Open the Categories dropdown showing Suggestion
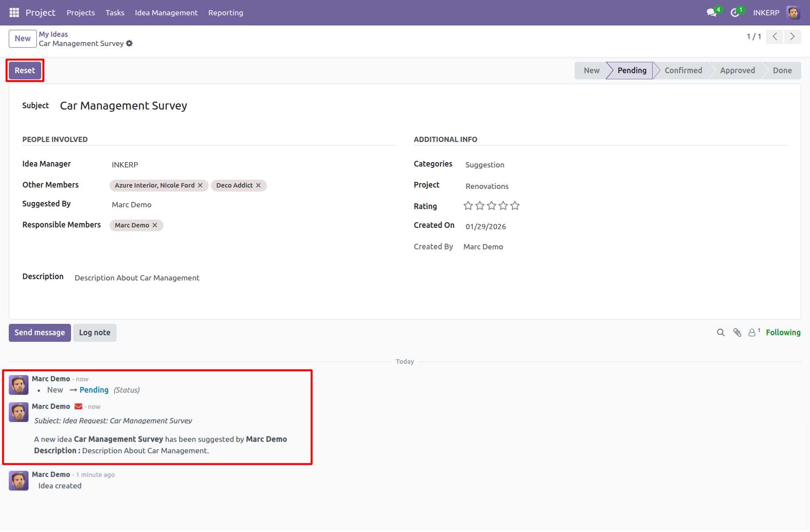Viewport: 810px width, 532px height. pyautogui.click(x=625, y=165)
